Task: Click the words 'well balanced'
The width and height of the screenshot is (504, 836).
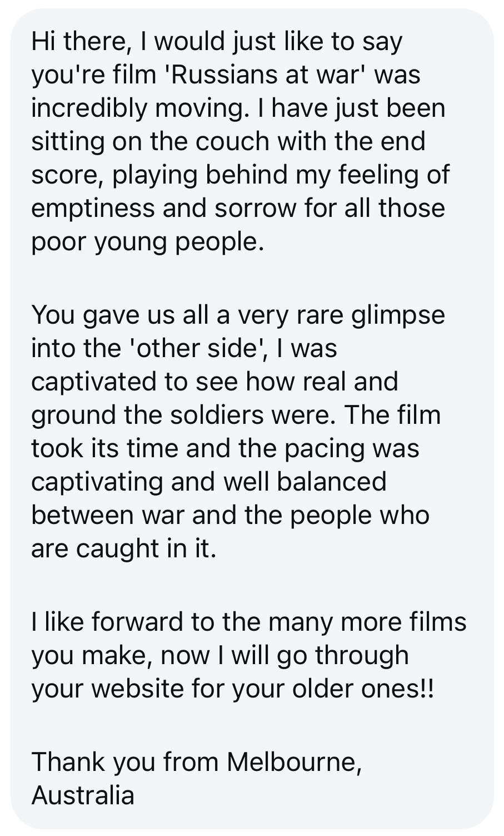Action: [305, 482]
